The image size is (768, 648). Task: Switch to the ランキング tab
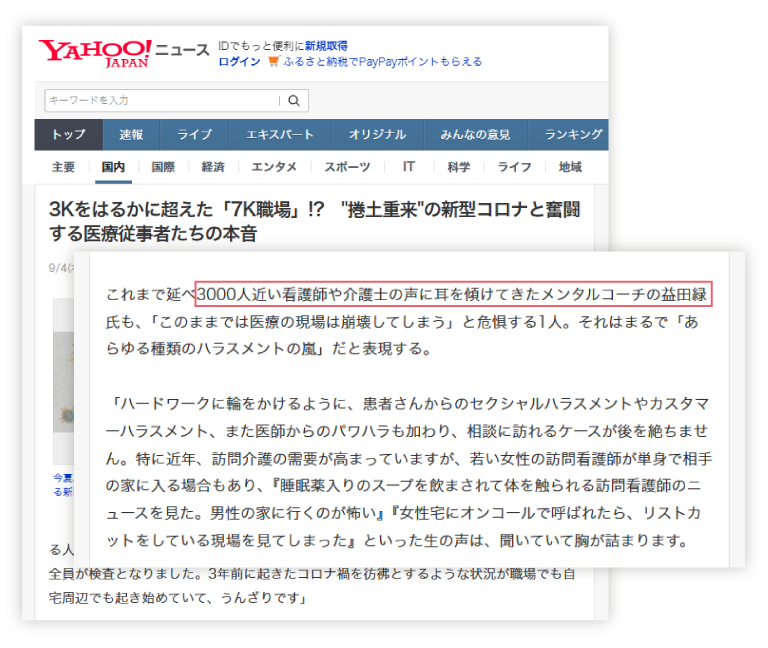[573, 135]
